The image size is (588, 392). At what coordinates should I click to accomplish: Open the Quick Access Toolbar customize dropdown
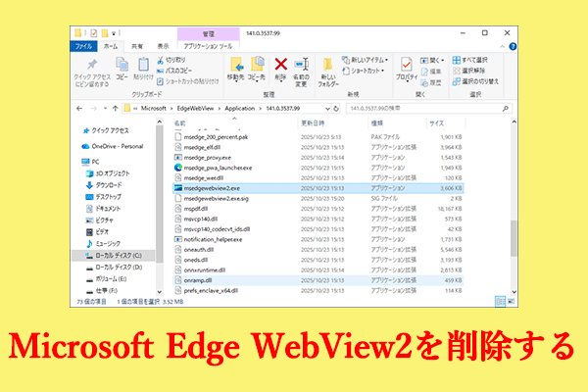click(x=114, y=33)
